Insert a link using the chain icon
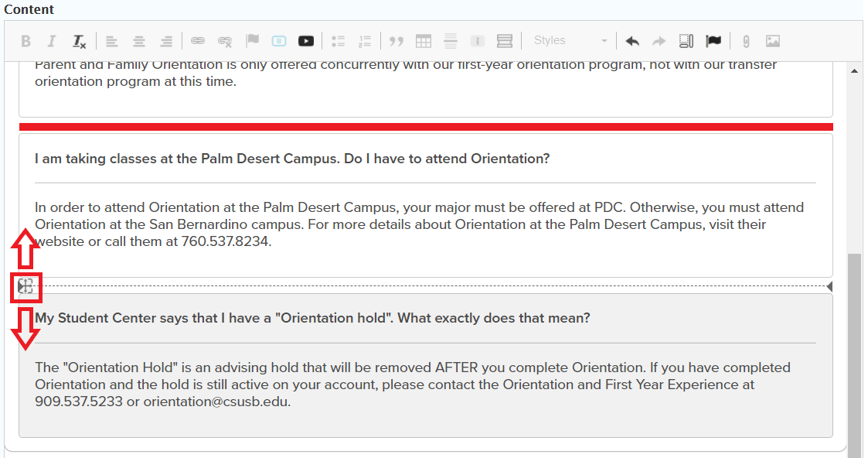The image size is (868, 458). 198,41
